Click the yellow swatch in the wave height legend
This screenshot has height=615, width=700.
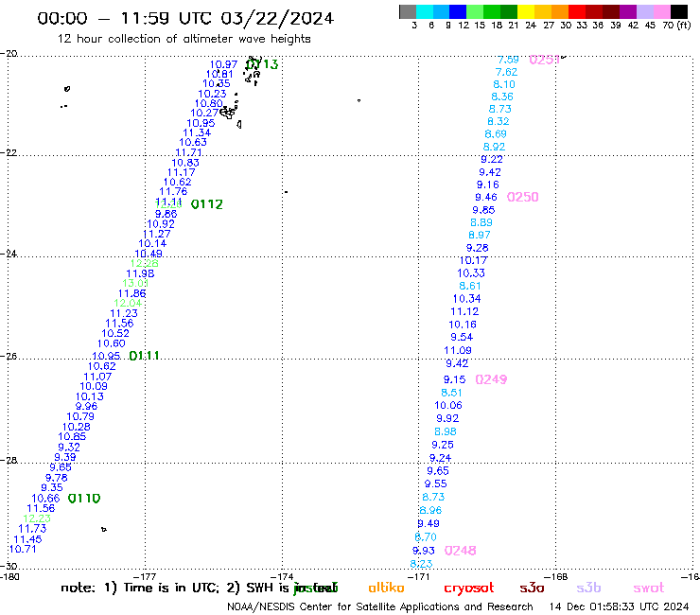[526, 11]
